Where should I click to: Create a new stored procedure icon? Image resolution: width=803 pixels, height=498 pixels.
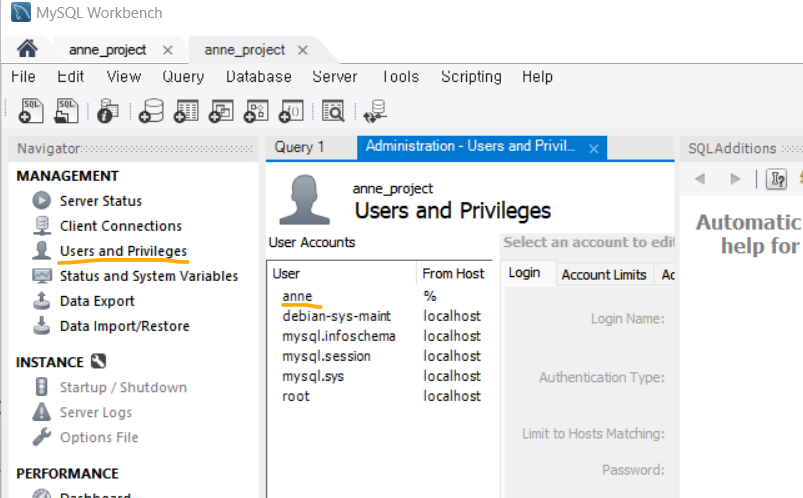click(256, 111)
